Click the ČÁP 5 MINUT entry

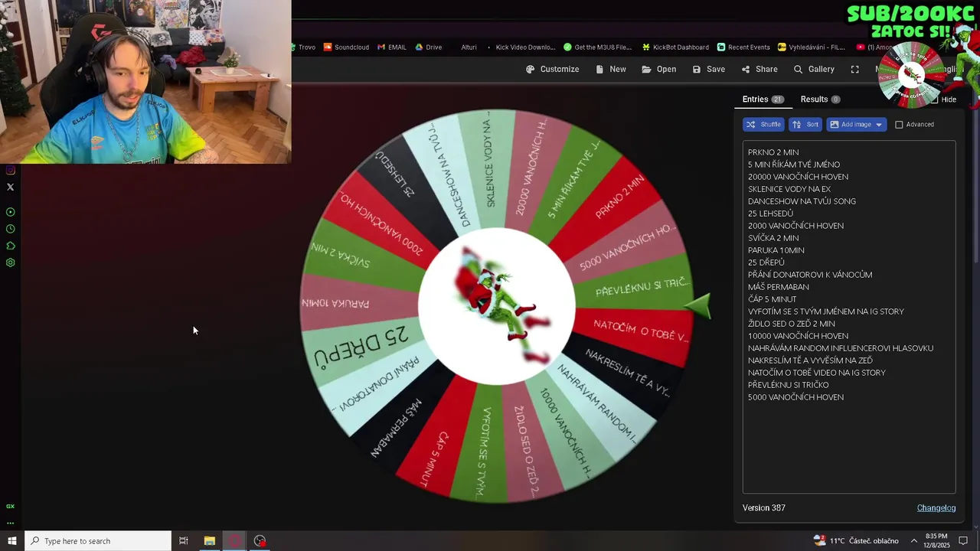(773, 299)
